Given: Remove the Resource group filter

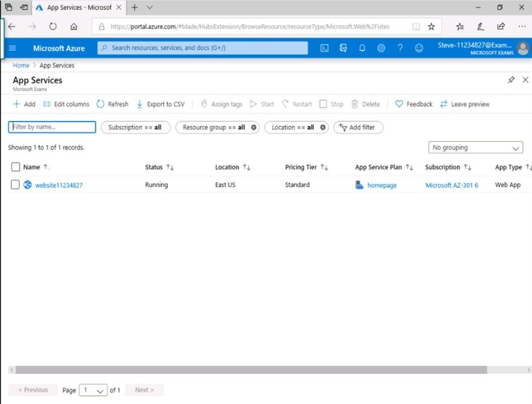Looking at the screenshot, I should [x=254, y=128].
